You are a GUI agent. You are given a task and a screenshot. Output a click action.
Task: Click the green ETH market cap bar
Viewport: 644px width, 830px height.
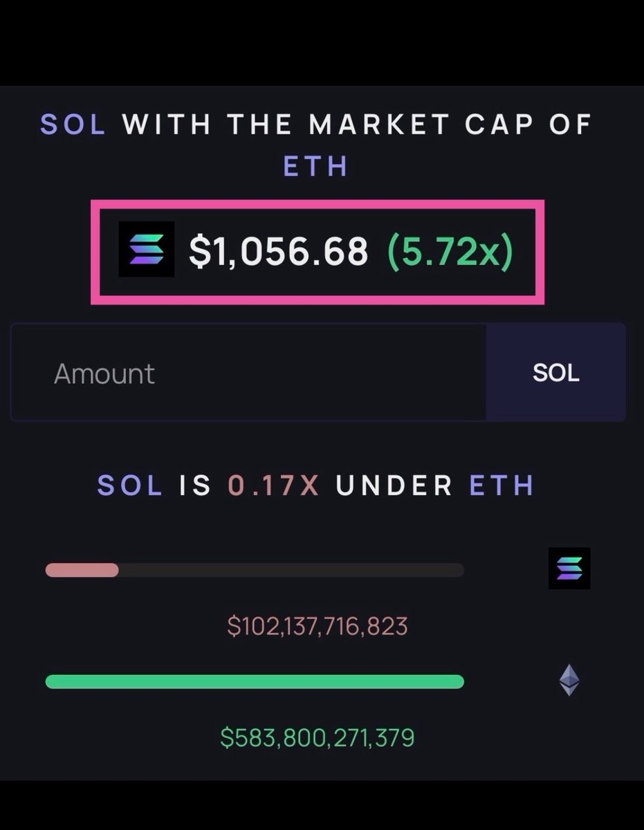pyautogui.click(x=255, y=681)
